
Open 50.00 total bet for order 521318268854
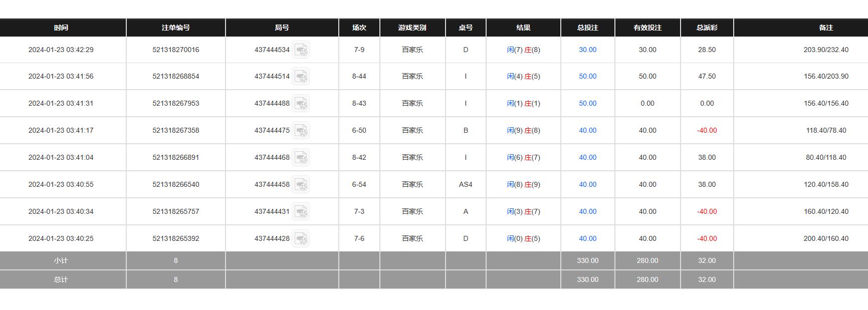coord(587,77)
